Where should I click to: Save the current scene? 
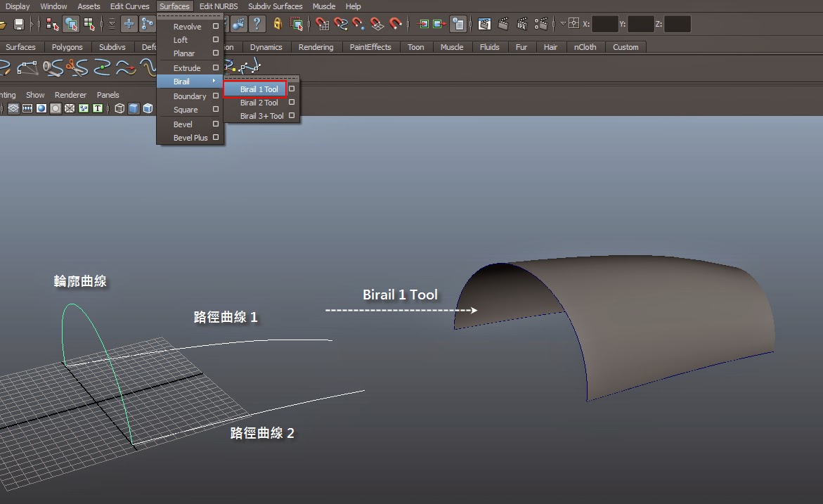pos(20,23)
